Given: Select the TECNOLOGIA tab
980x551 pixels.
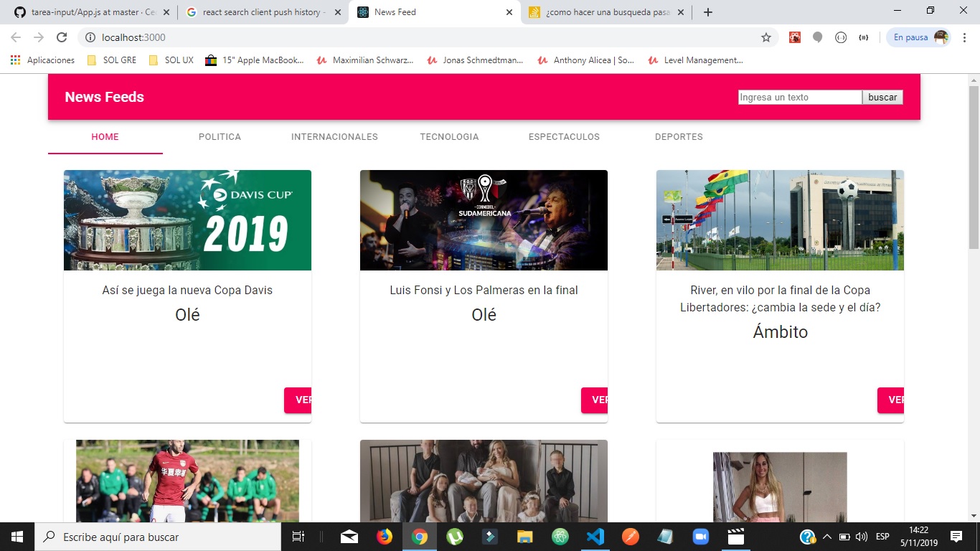Looking at the screenshot, I should click(x=449, y=136).
